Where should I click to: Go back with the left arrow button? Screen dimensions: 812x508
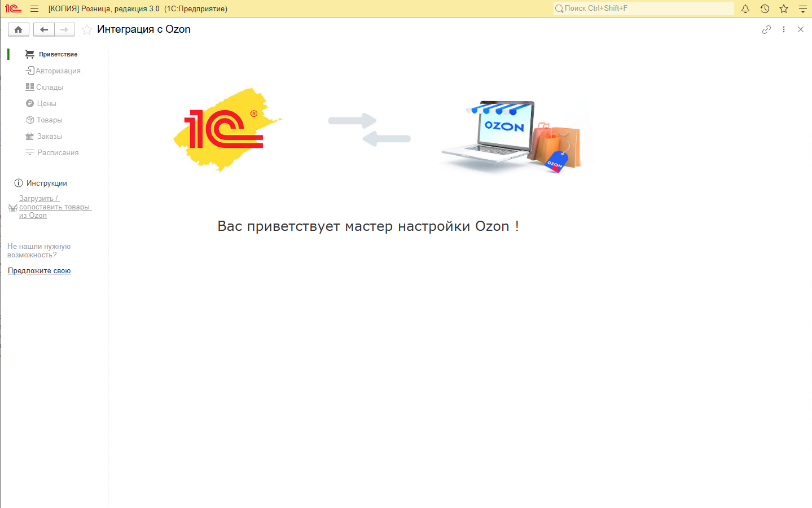[44, 29]
